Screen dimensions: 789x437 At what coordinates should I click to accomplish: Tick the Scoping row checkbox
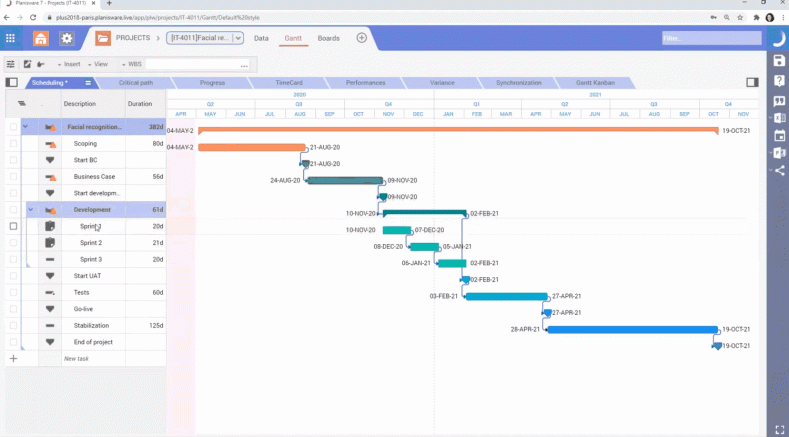pyautogui.click(x=14, y=143)
